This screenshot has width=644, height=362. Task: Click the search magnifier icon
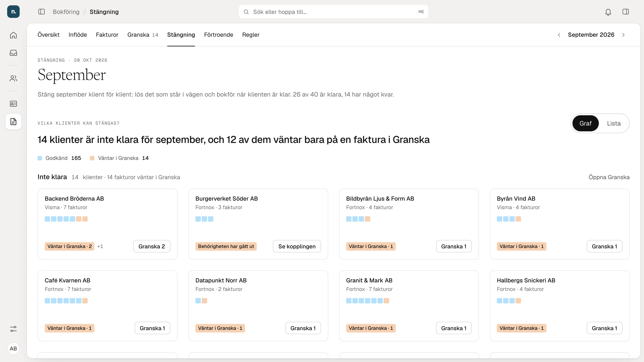coord(246,12)
